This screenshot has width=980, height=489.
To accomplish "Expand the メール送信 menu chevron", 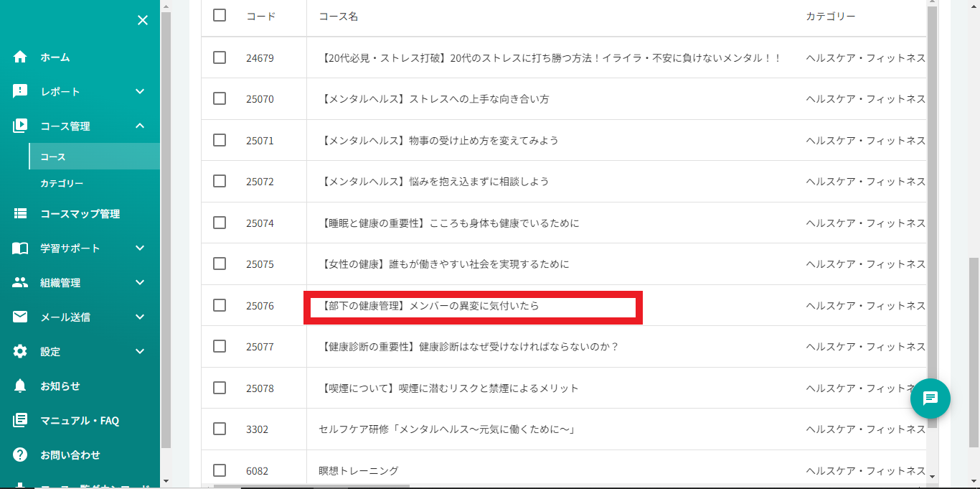I will pyautogui.click(x=140, y=317).
